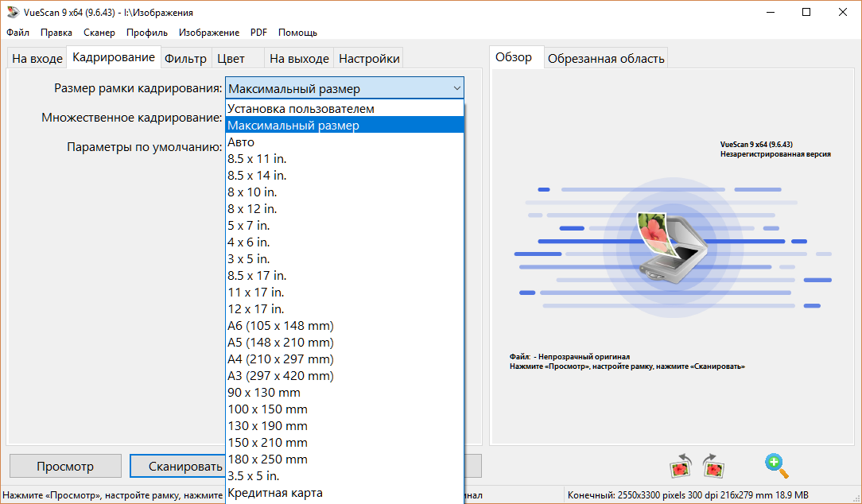The height and width of the screenshot is (504, 862).
Task: Show the Обрезанная область tab
Action: (606, 58)
